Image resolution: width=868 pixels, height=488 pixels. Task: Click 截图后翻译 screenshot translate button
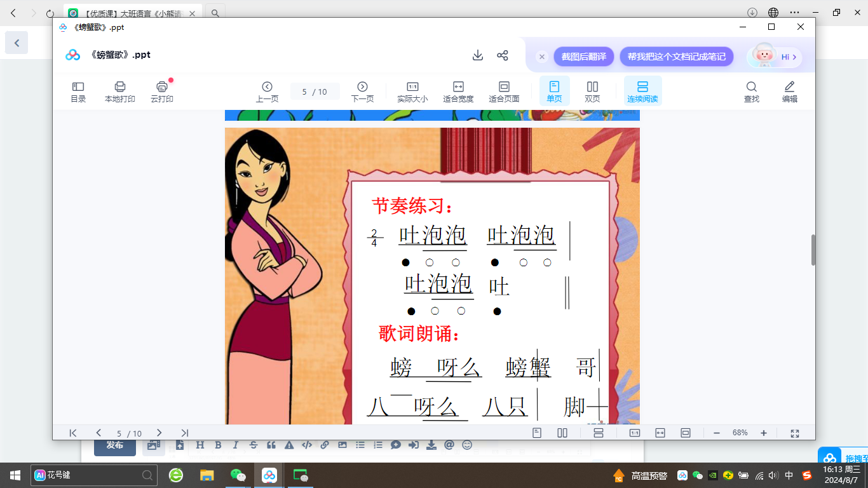584,57
